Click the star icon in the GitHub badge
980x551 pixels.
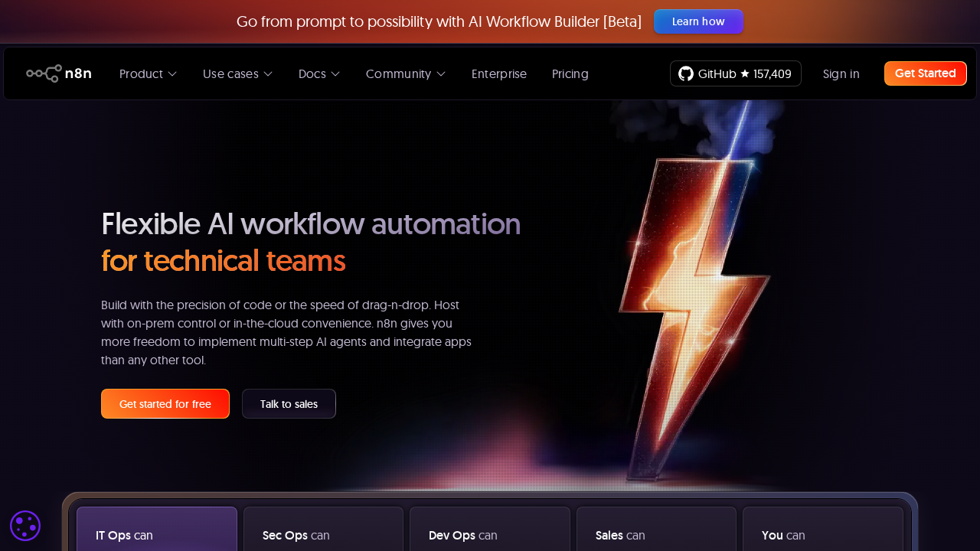click(x=743, y=73)
